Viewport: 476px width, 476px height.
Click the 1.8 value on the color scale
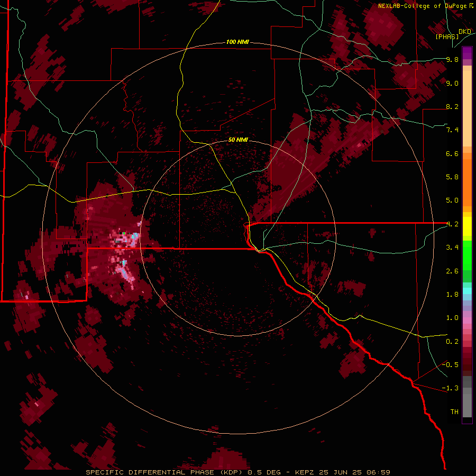452,295
